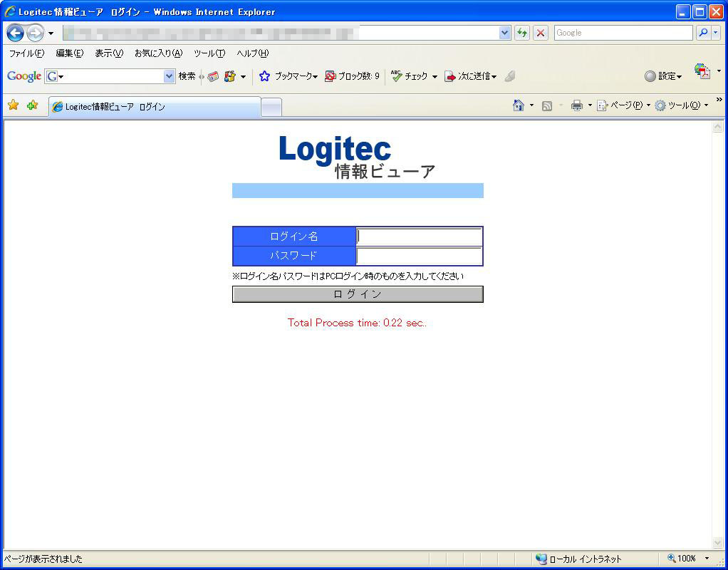Screen dimensions: 728x570
Task: Click the 100% zoom level button
Action: (682, 559)
